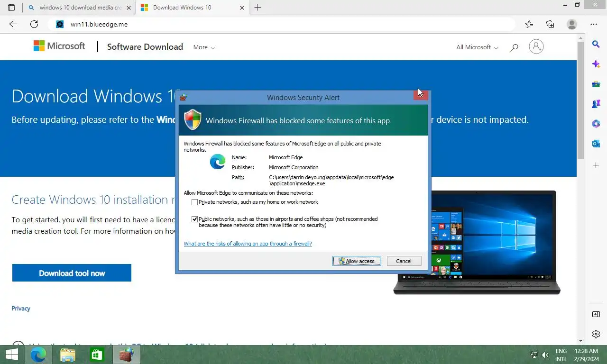Open Microsoft Edge from the taskbar
The height and width of the screenshot is (364, 607).
coord(38,355)
